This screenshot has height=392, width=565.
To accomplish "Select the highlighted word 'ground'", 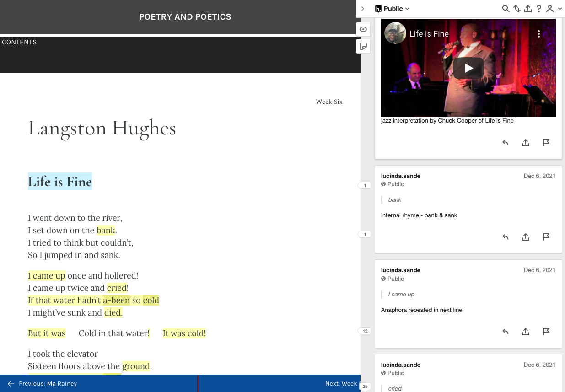I will (136, 366).
